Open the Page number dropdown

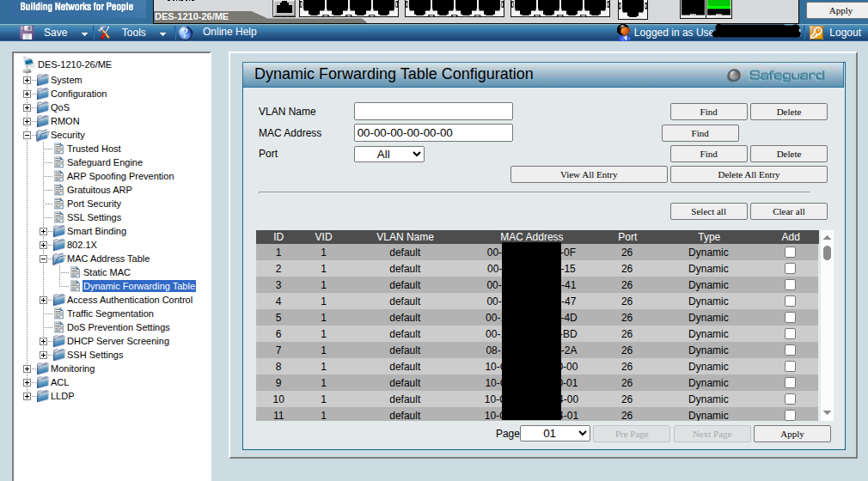point(554,434)
